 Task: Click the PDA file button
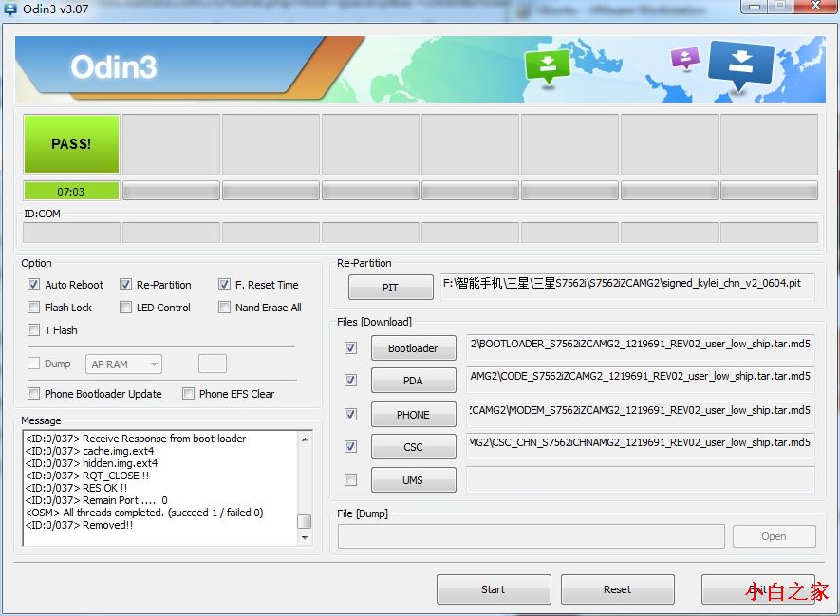413,381
